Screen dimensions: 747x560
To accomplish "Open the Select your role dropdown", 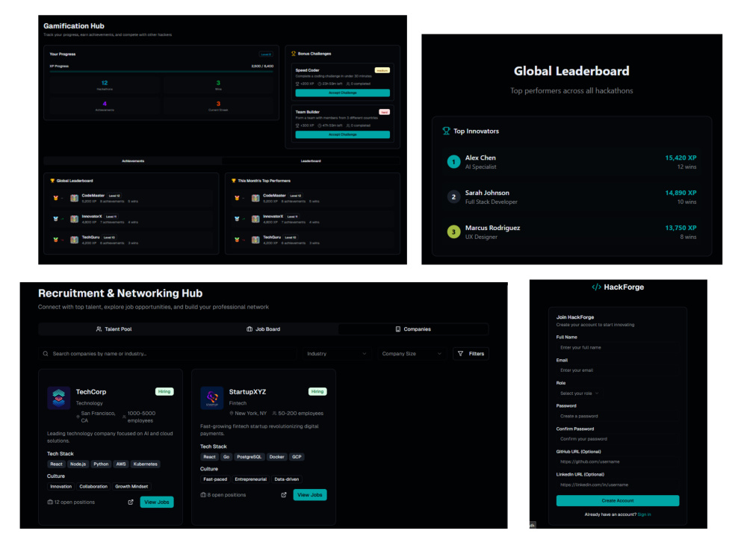I will (580, 393).
